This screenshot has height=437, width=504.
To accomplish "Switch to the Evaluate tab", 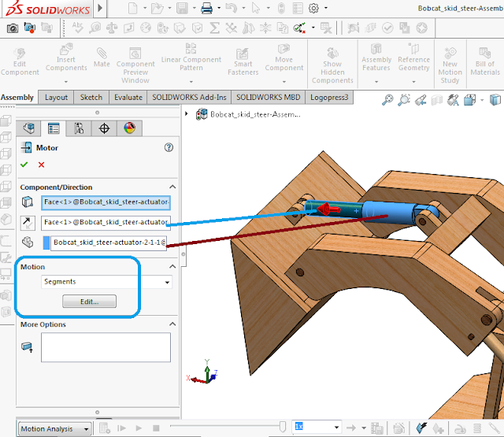I will (128, 98).
